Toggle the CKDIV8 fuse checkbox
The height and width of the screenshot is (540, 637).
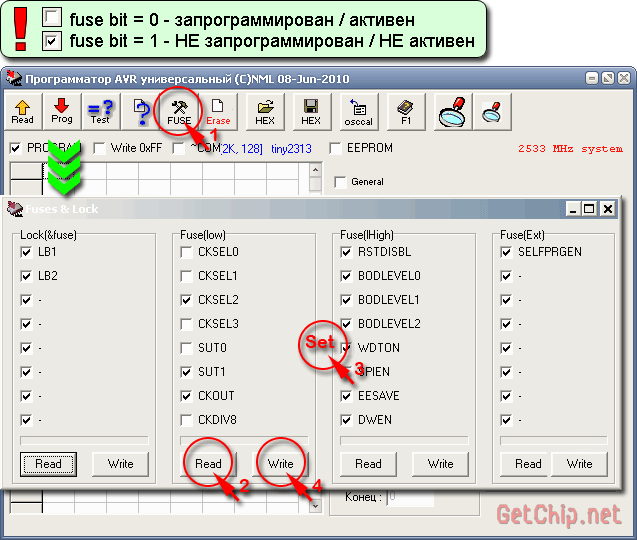tap(187, 420)
